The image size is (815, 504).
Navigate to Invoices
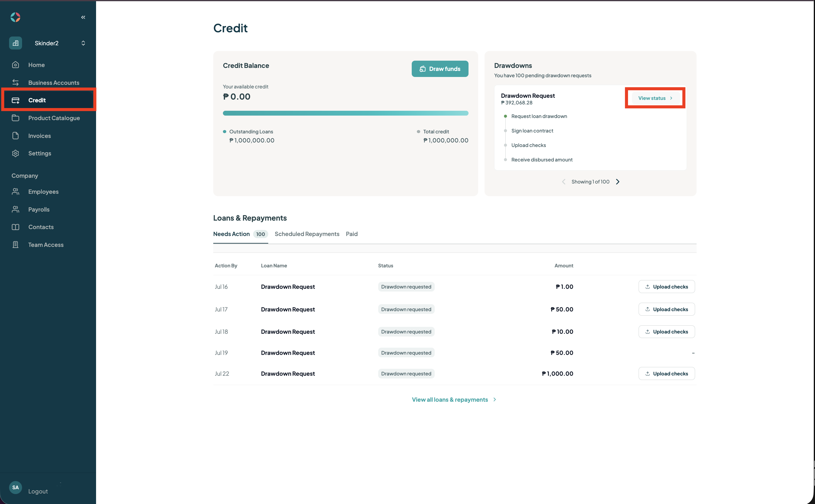(x=39, y=136)
